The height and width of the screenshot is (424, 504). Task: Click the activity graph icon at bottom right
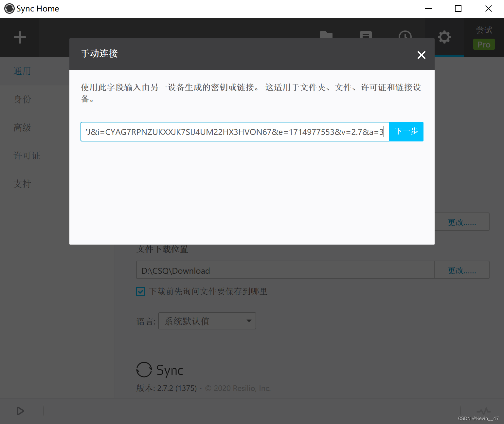(483, 411)
